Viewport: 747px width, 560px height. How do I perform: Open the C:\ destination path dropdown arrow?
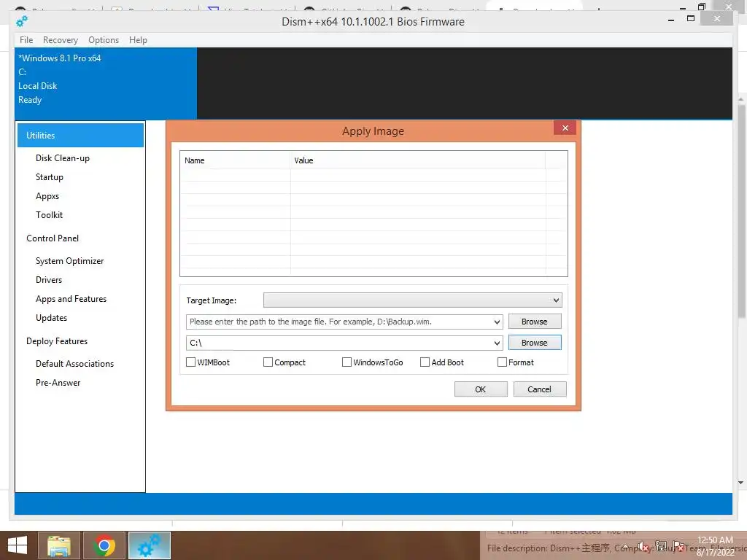click(x=497, y=343)
